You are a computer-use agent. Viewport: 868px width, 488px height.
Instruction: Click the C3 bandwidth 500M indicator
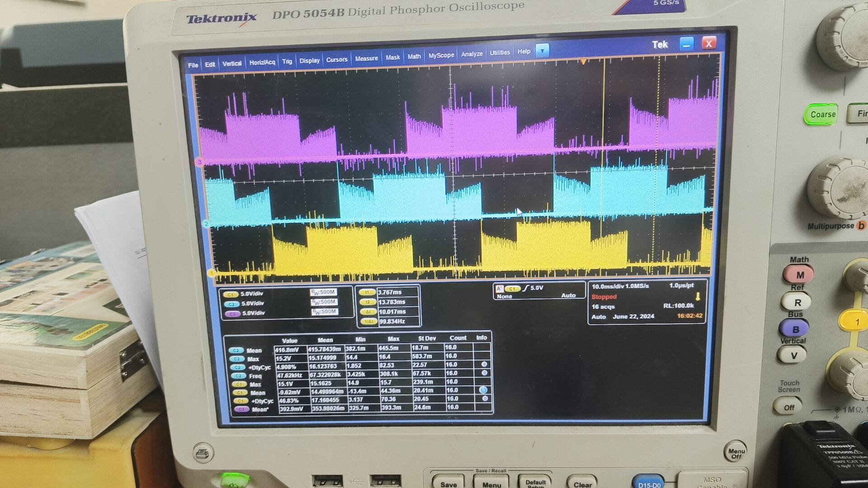coord(325,312)
